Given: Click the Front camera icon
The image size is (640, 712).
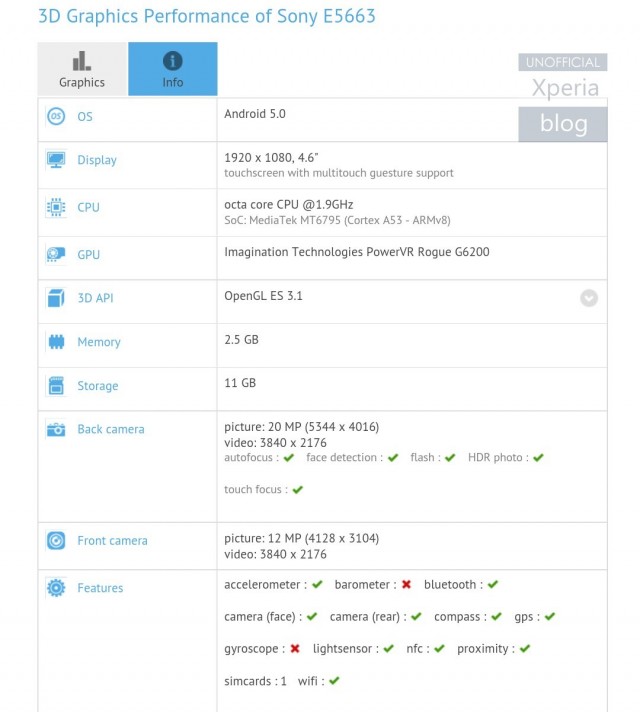Looking at the screenshot, I should (x=56, y=541).
